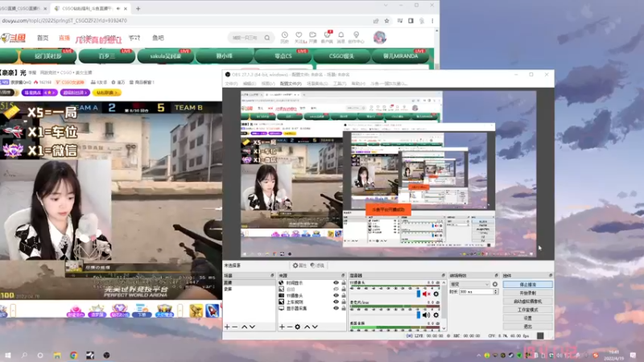
Task: Toggle visibility of the fourth source row
Action: coord(336,302)
